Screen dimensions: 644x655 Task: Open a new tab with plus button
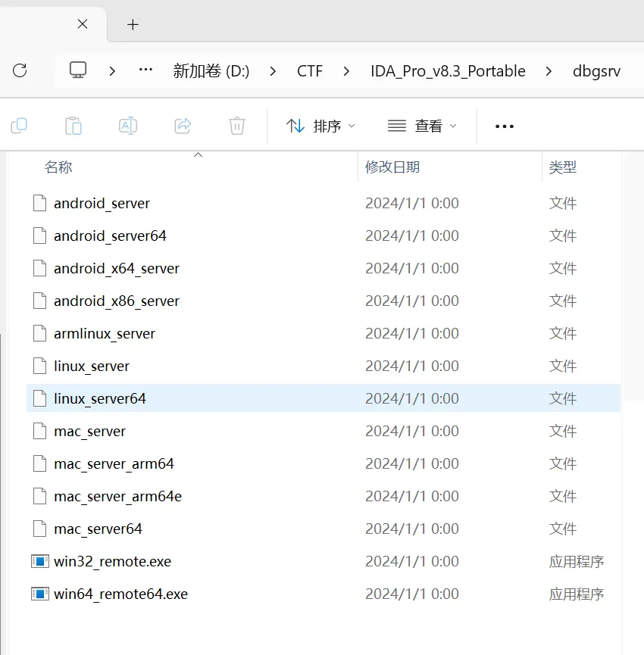pyautogui.click(x=133, y=24)
